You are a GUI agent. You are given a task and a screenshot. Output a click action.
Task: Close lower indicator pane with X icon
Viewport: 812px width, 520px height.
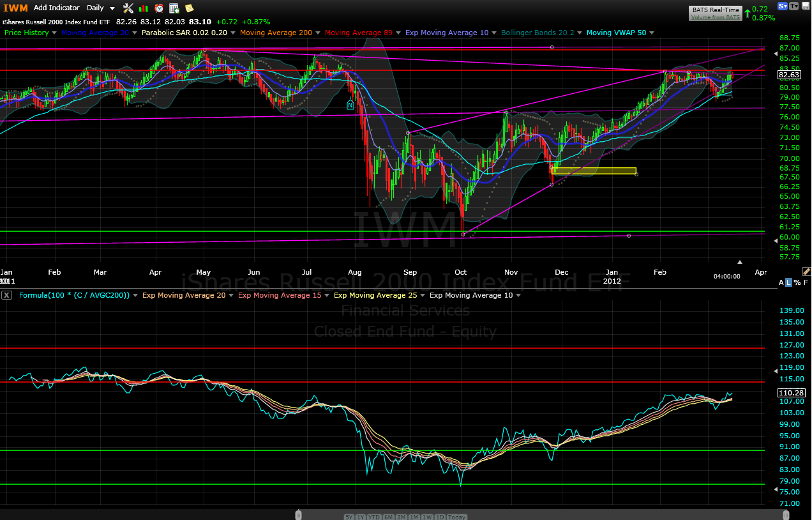[x=6, y=295]
